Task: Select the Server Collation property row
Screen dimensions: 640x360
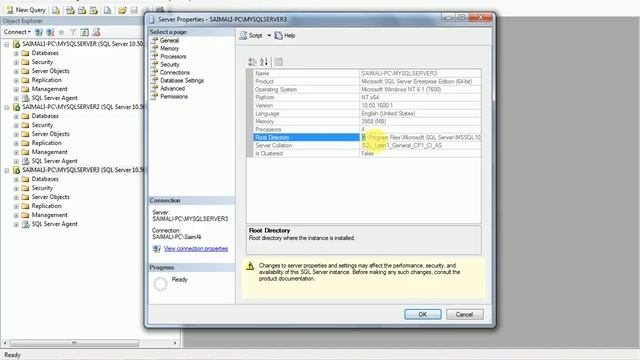Action: point(367,145)
